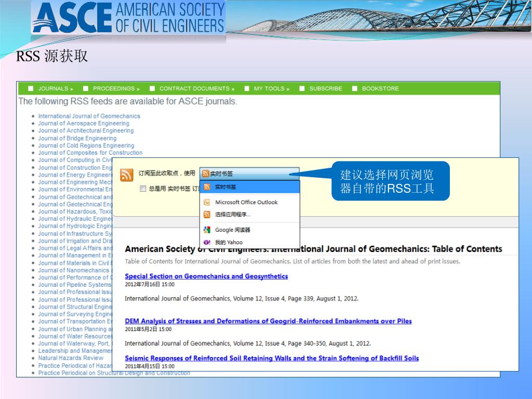The height and width of the screenshot is (399, 532).
Task: Open Journal of Construction Engineering feed
Action: (75, 168)
